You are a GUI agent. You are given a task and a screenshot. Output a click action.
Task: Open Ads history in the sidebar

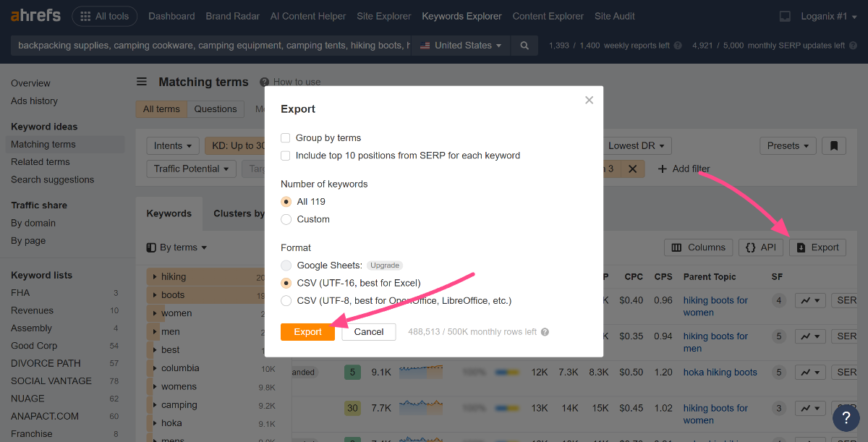[x=34, y=101]
